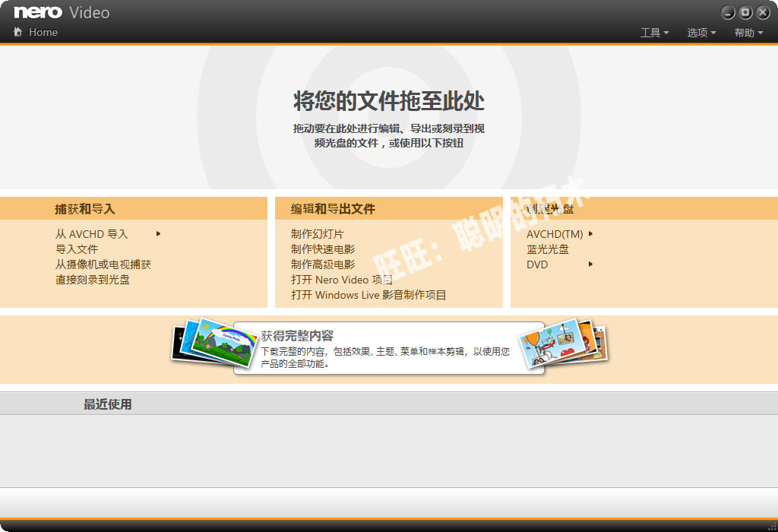This screenshot has height=532, width=778.
Task: Start 制作高级电影
Action: pyautogui.click(x=323, y=264)
